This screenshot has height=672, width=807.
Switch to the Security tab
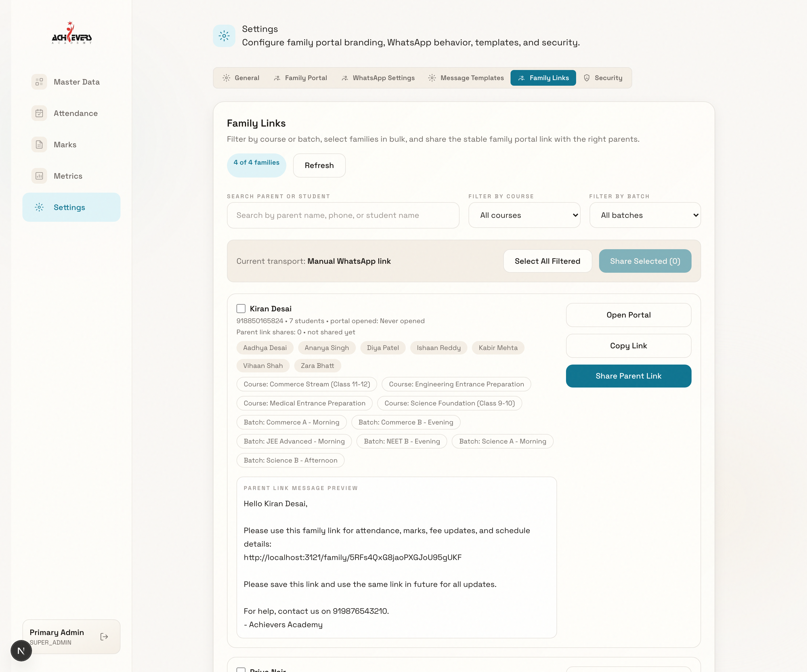(603, 78)
